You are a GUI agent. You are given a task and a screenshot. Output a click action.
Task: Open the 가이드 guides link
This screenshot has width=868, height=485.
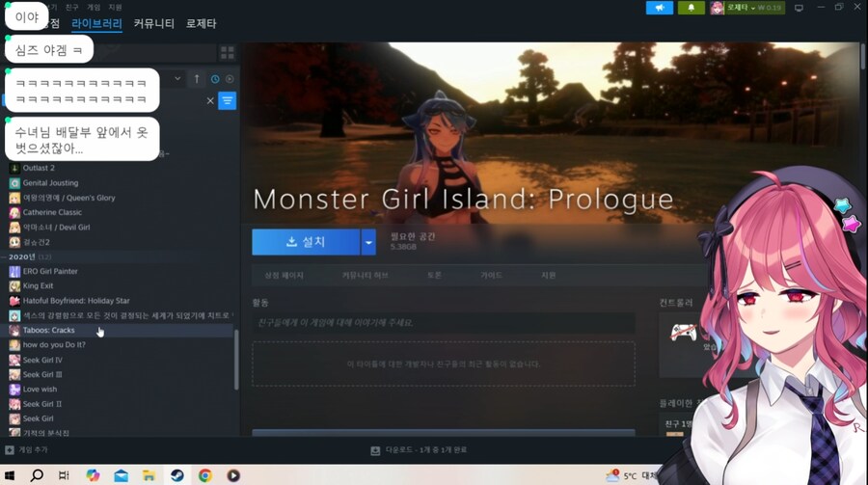(491, 275)
